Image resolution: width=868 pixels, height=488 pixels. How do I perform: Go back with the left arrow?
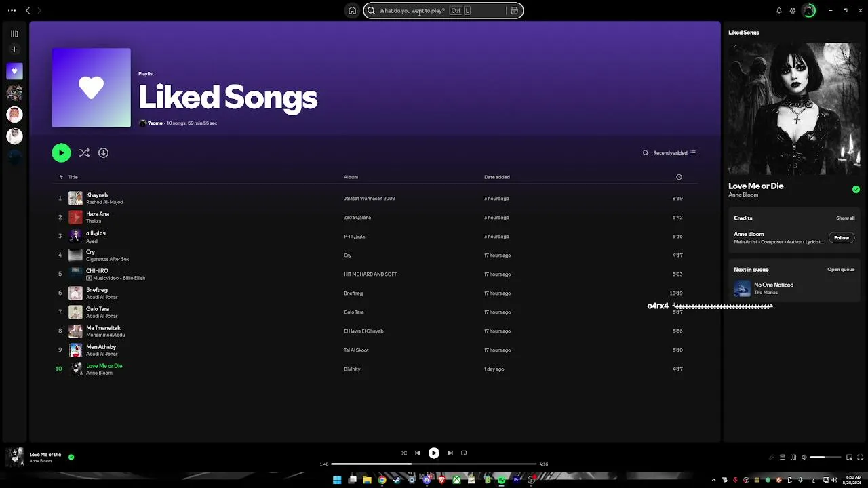pyautogui.click(x=28, y=11)
